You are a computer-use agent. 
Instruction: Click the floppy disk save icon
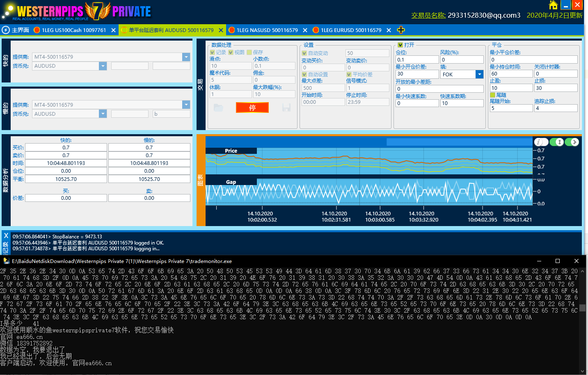[286, 107]
